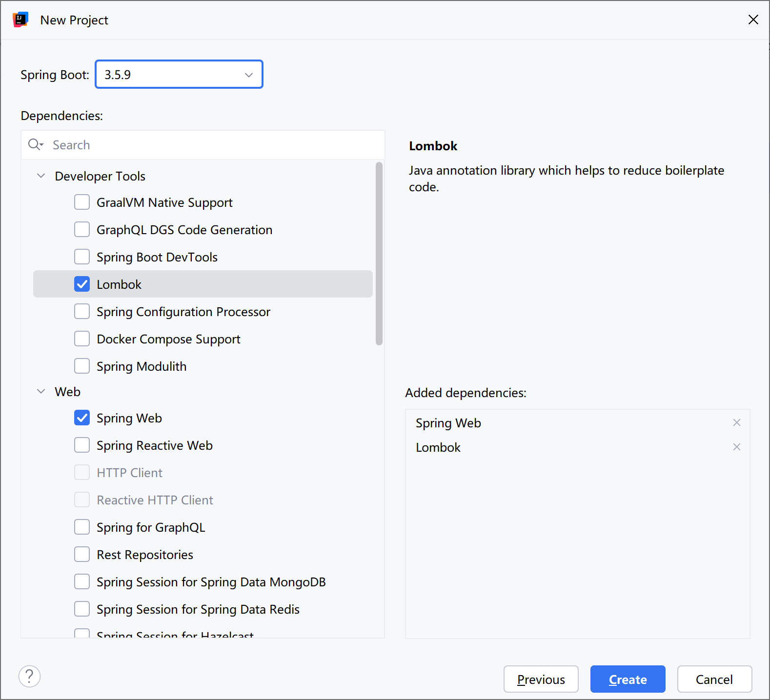Click the search magnifier icon

(x=35, y=144)
